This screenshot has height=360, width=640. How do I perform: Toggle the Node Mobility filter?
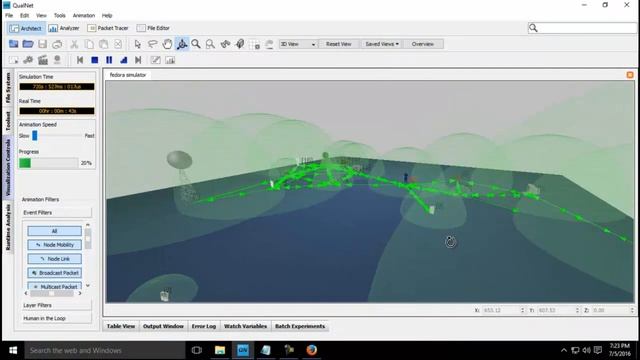(x=54, y=245)
